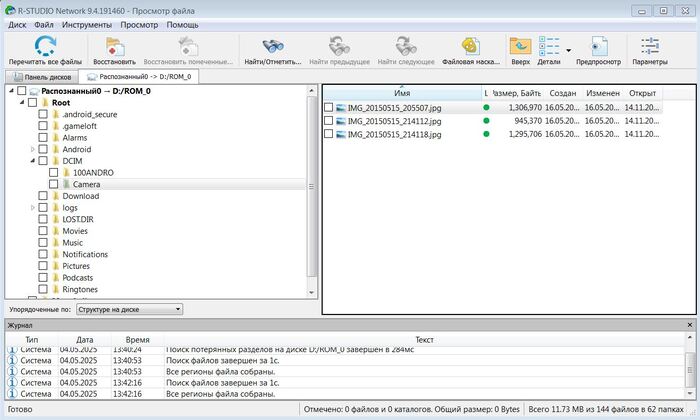Click the .android_secure folder icon
Viewport: 700px width, 420px height.
click(x=56, y=114)
